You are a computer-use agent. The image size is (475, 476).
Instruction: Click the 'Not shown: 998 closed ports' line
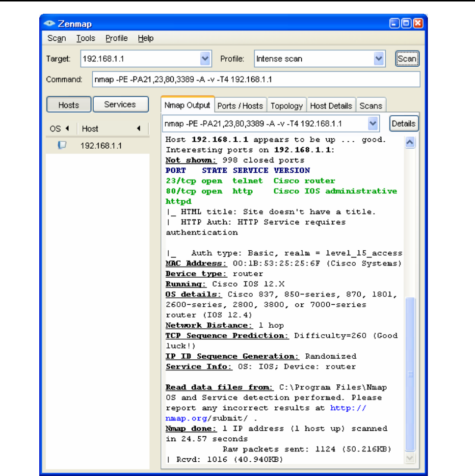click(x=235, y=160)
